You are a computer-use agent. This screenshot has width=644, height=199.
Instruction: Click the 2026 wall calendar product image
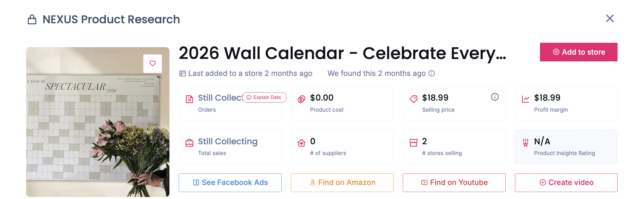pyautogui.click(x=97, y=122)
